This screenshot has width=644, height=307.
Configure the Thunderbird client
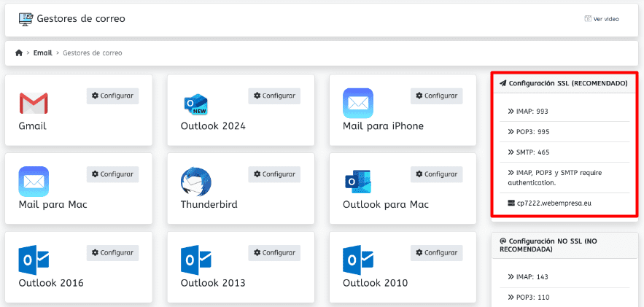click(x=274, y=174)
